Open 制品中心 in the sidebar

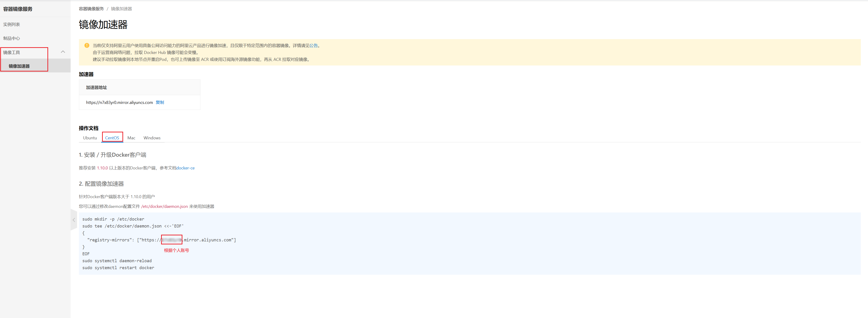click(x=11, y=38)
